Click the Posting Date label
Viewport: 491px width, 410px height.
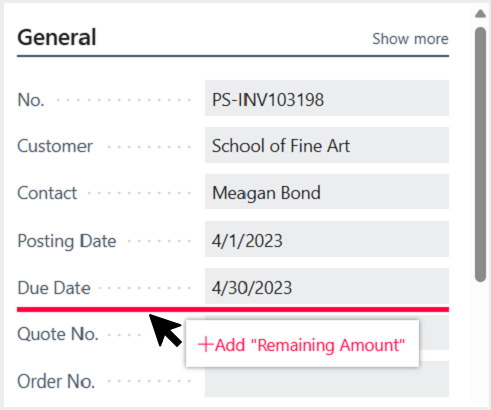coord(67,241)
